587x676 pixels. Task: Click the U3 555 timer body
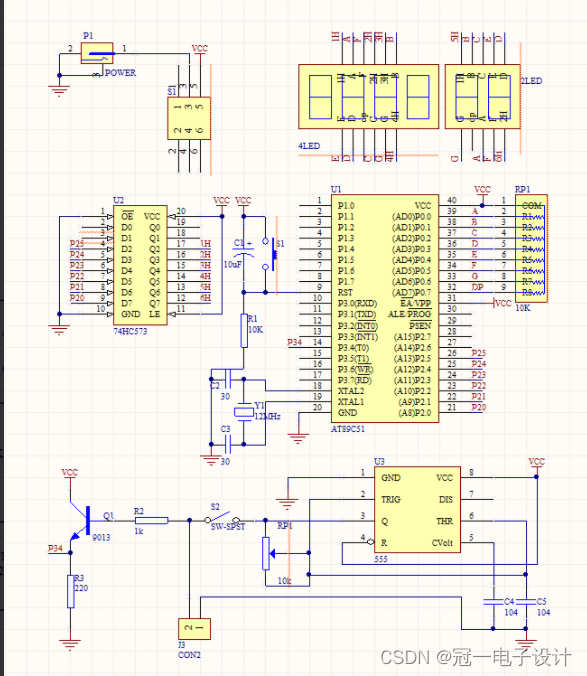point(417,510)
